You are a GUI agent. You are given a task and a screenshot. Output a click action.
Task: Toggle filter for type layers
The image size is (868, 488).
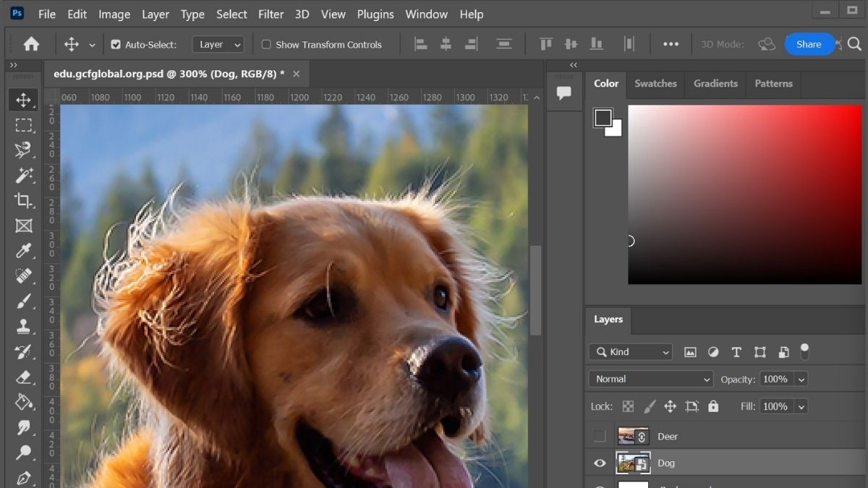click(x=736, y=352)
